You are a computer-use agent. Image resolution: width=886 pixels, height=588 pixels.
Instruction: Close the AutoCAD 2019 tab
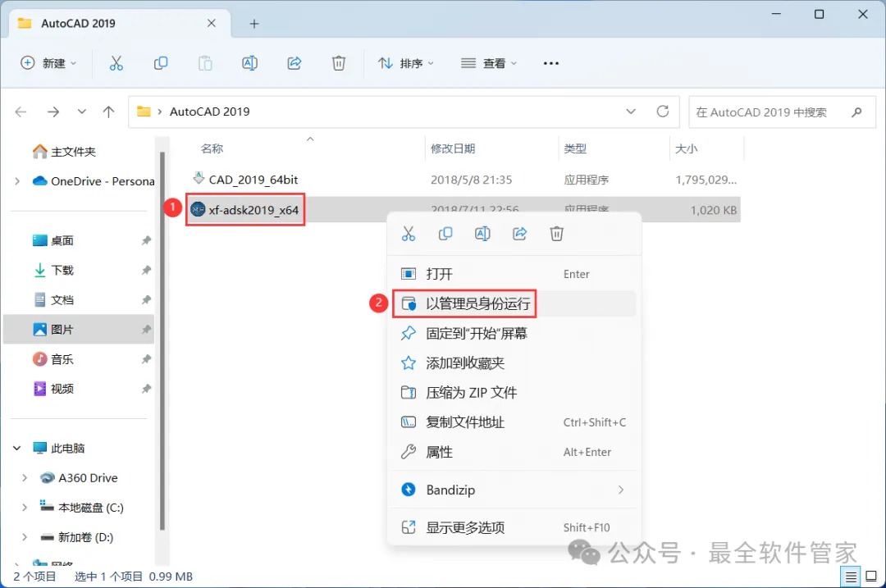coord(212,23)
